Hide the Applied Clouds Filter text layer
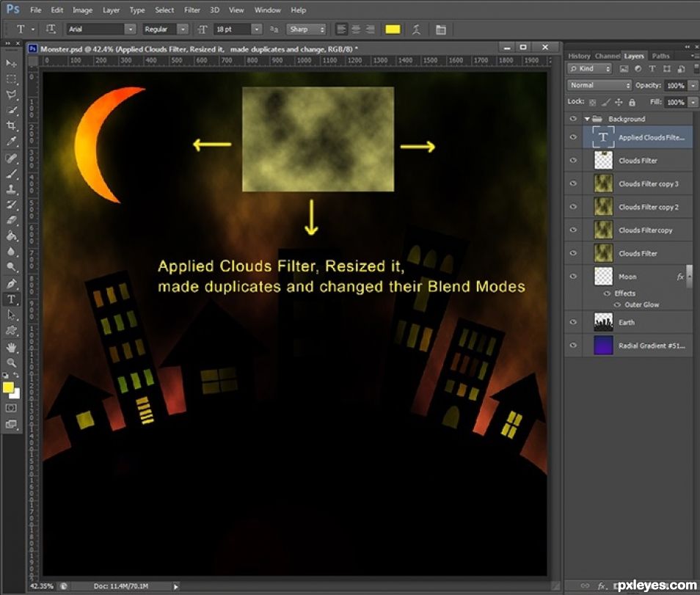Viewport: 700px width, 595px height. click(x=573, y=137)
